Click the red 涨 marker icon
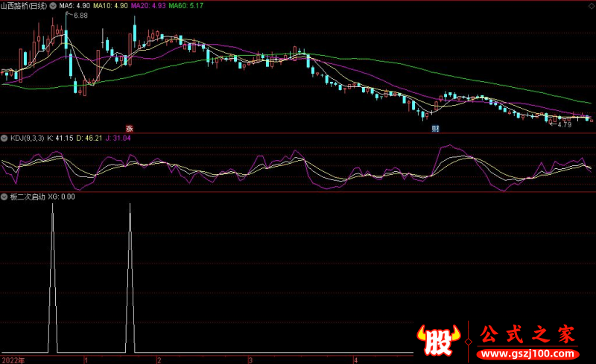The height and width of the screenshot is (364, 596). point(129,127)
